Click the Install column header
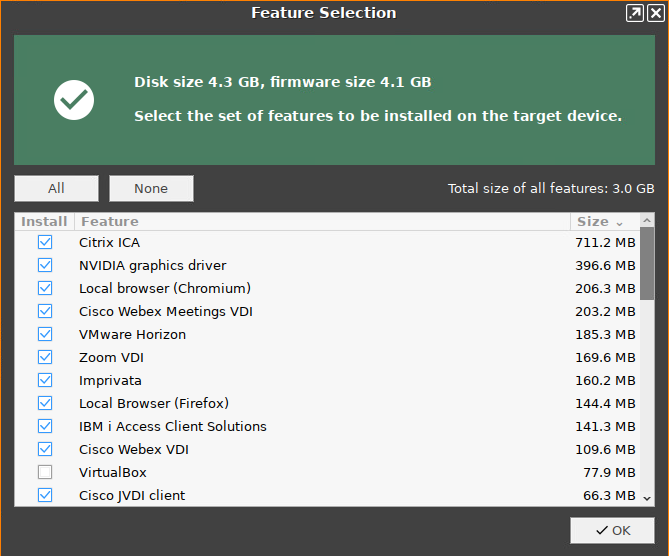 [x=44, y=221]
